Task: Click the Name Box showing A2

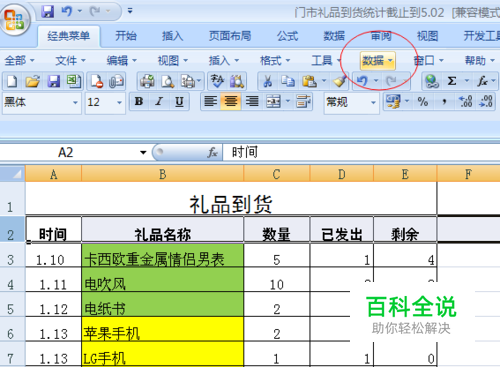Action: tap(66, 153)
